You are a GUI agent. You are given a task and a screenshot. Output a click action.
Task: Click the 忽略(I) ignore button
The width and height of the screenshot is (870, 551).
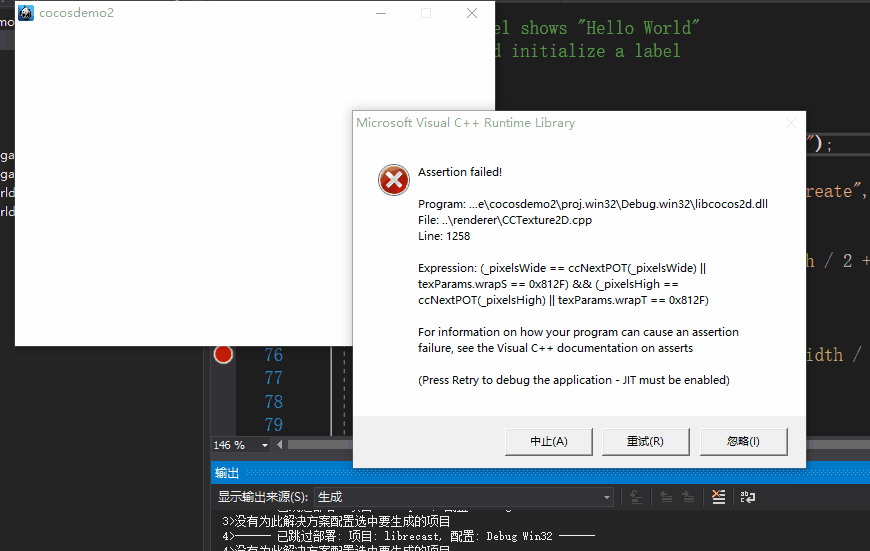pos(743,442)
